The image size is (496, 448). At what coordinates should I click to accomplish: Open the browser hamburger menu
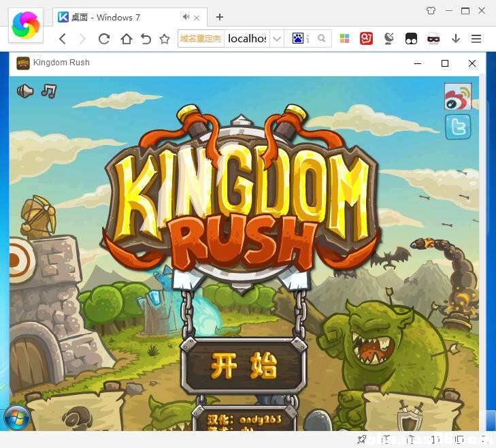point(476,39)
